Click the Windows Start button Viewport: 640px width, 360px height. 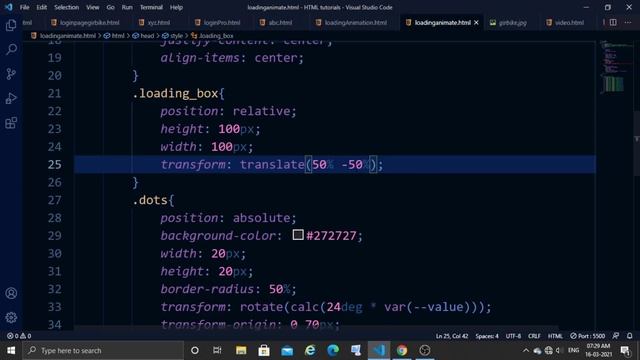(x=11, y=350)
